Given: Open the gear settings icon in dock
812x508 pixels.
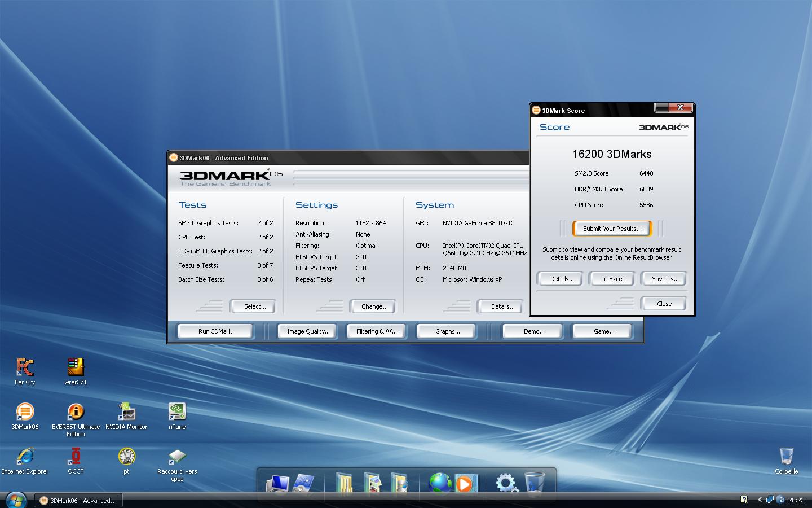Looking at the screenshot, I should tap(506, 483).
